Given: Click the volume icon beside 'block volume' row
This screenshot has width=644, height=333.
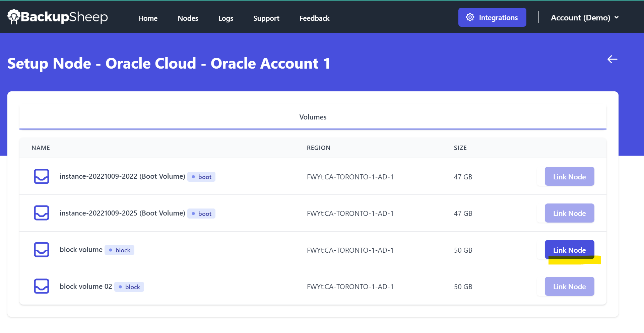Looking at the screenshot, I should [x=42, y=250].
